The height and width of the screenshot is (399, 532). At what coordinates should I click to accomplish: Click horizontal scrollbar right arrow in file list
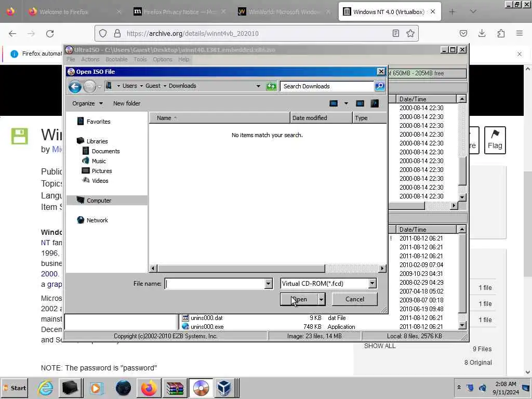tap(382, 269)
